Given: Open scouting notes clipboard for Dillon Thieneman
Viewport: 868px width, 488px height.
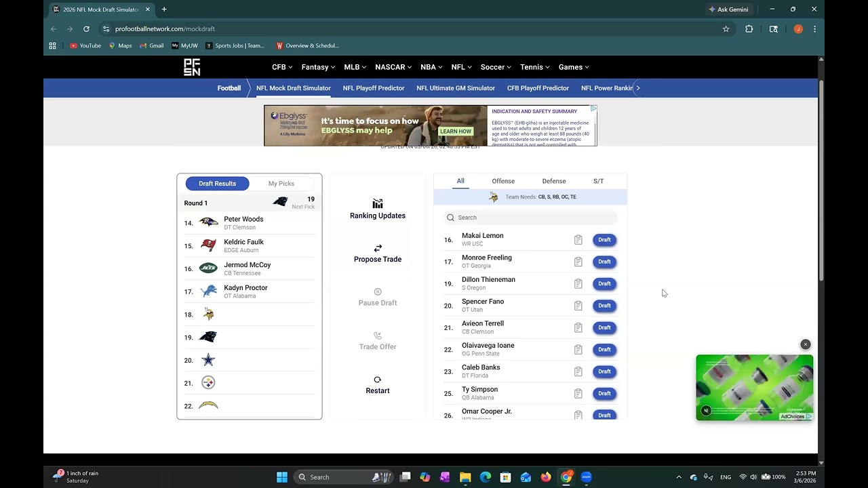Looking at the screenshot, I should [578, 284].
